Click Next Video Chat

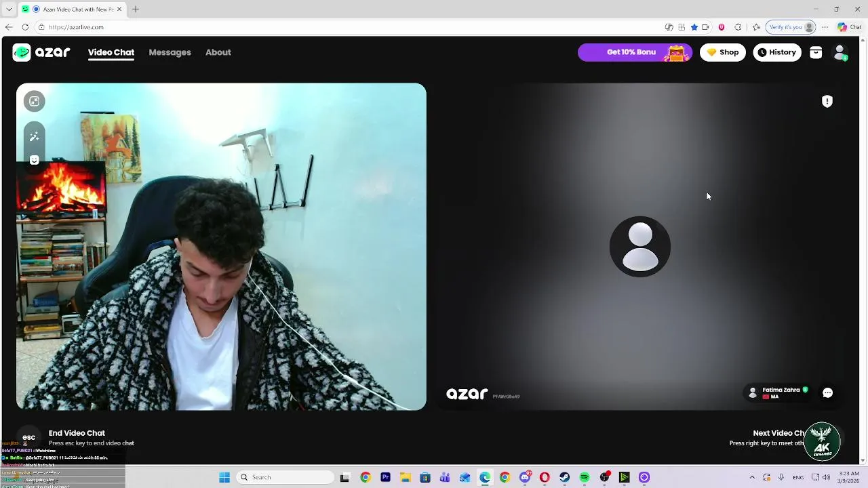click(x=779, y=432)
